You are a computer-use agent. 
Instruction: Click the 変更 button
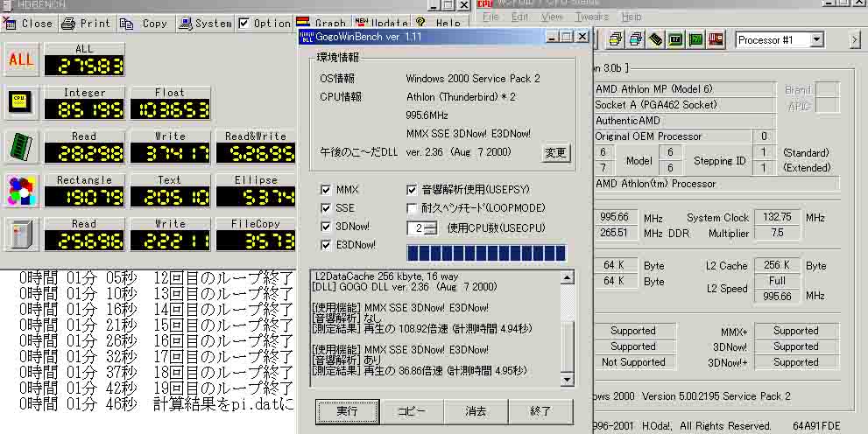point(555,152)
